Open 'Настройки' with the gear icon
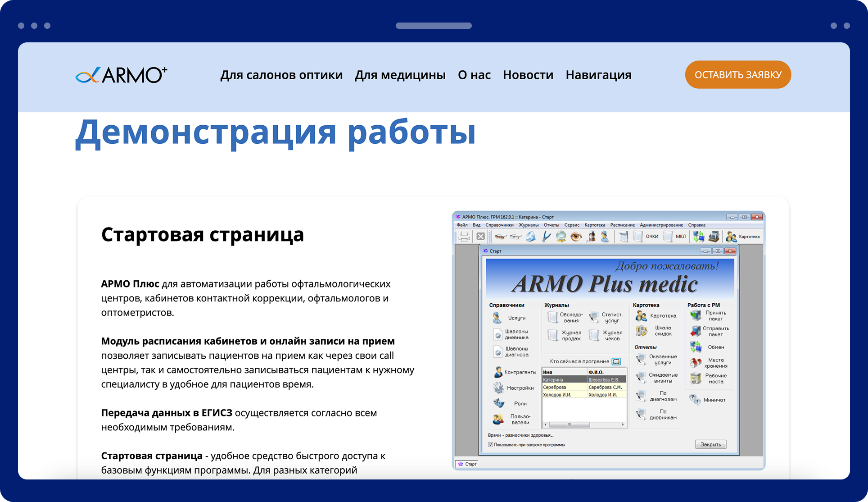 tap(514, 388)
